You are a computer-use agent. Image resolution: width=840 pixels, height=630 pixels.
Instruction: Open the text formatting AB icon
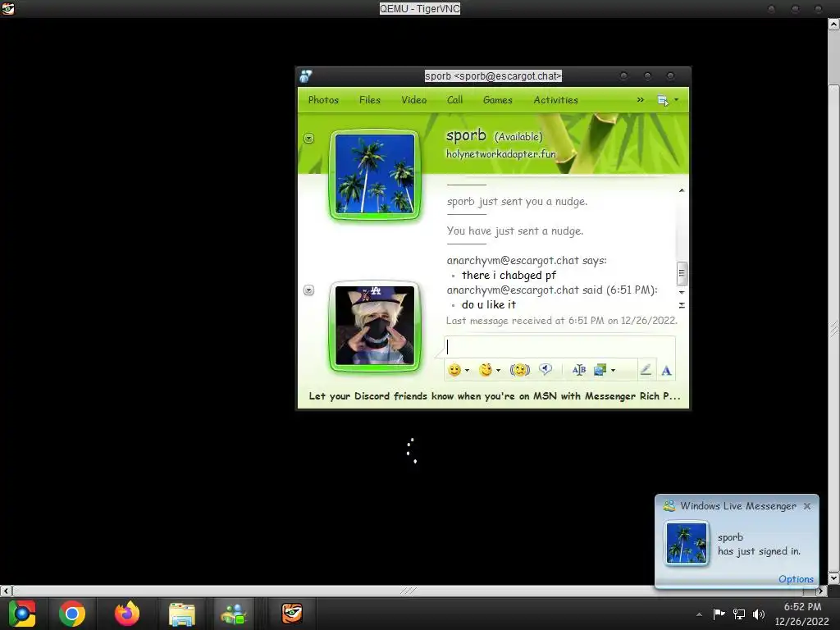click(x=578, y=370)
